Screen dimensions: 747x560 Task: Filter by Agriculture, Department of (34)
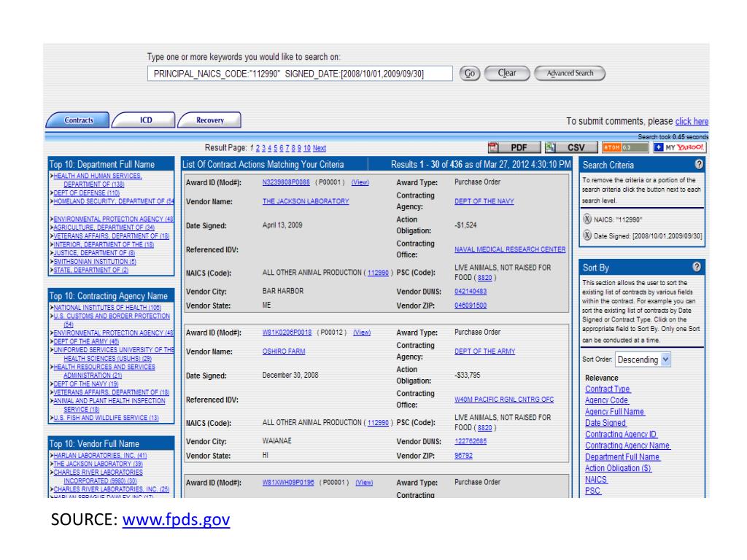click(104, 227)
